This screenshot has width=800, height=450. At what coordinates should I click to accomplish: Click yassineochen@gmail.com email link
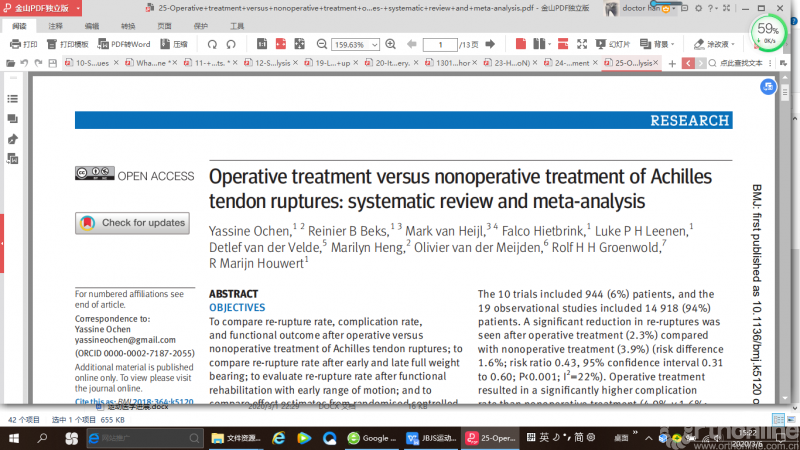tap(125, 339)
